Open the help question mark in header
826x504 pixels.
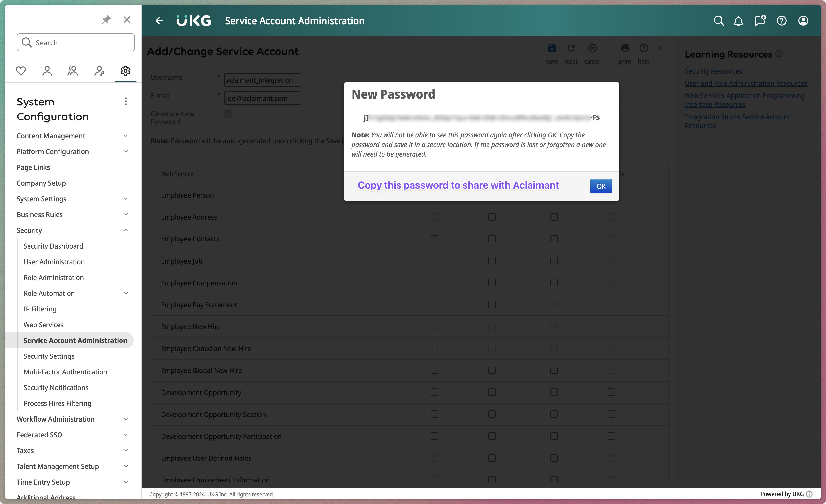coord(782,21)
